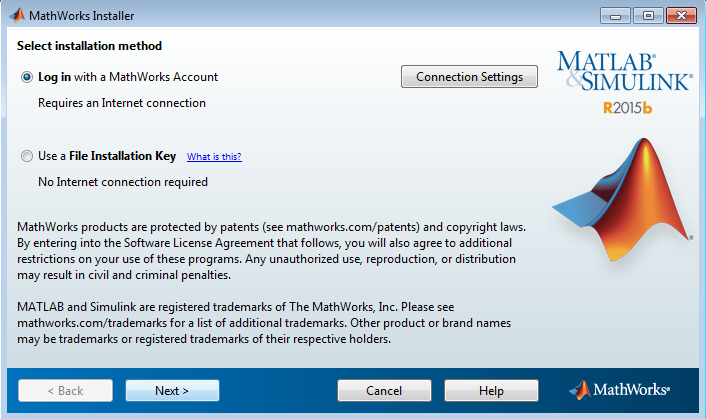Close the MathWorks Installer window
706x419 pixels.
pos(681,16)
